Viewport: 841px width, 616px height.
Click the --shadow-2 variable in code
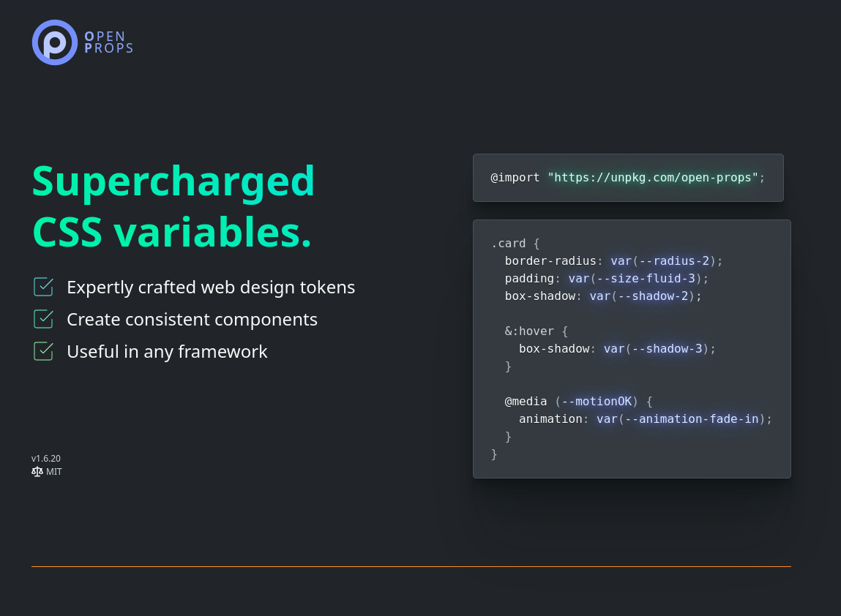coord(649,296)
